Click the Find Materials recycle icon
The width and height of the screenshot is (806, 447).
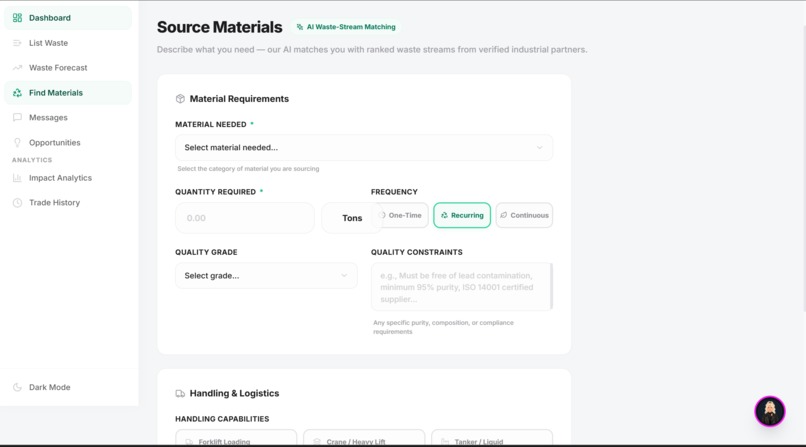tap(17, 93)
